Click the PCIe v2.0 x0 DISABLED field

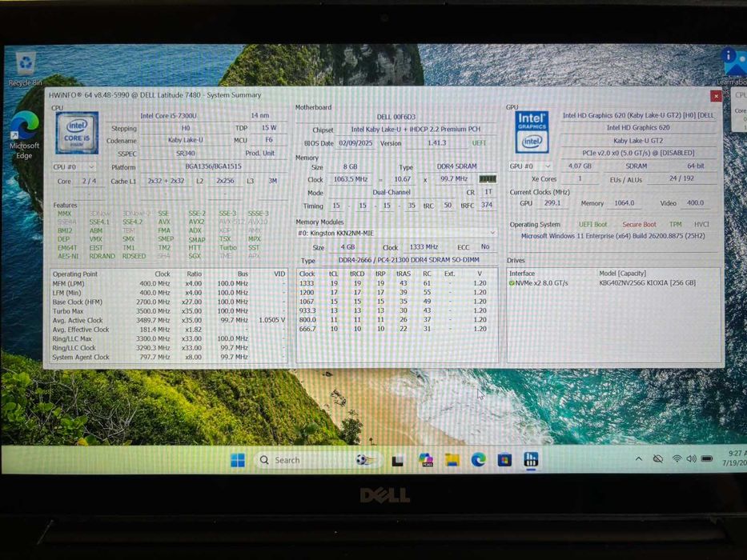point(638,153)
